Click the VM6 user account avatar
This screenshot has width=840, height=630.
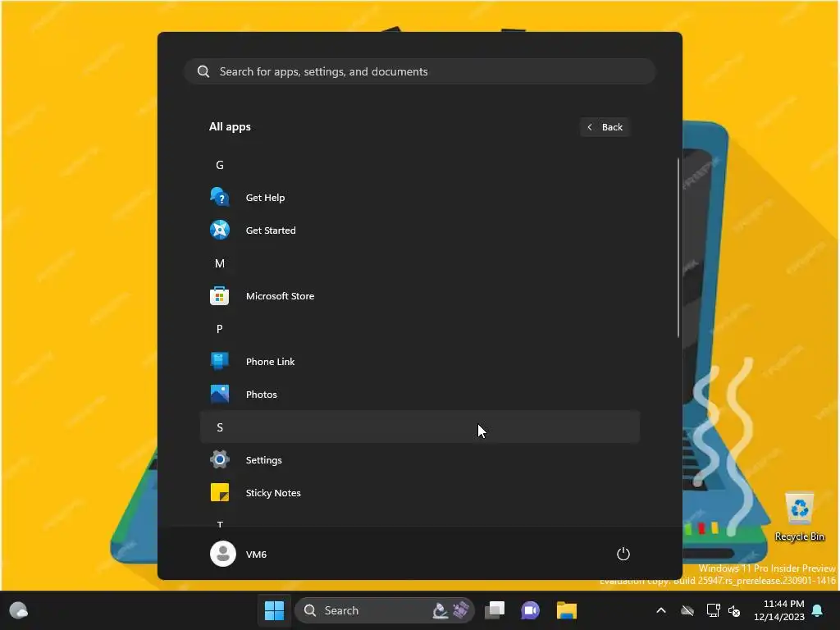[x=223, y=554]
